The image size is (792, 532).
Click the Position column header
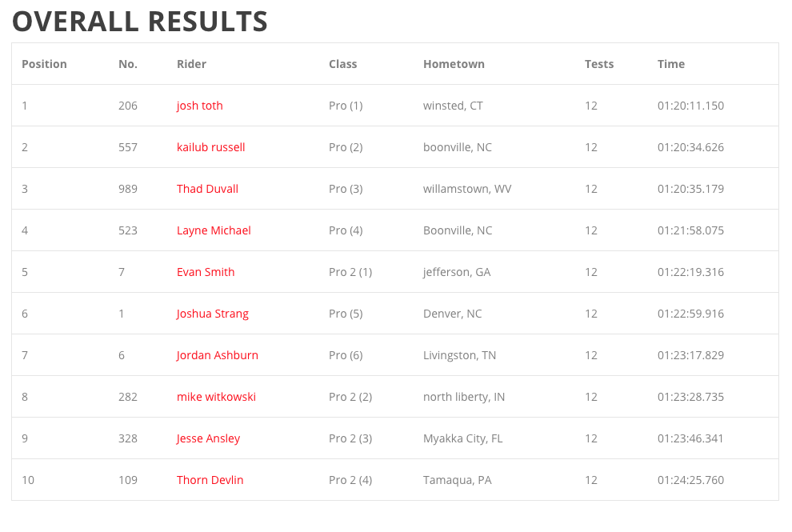pos(45,64)
